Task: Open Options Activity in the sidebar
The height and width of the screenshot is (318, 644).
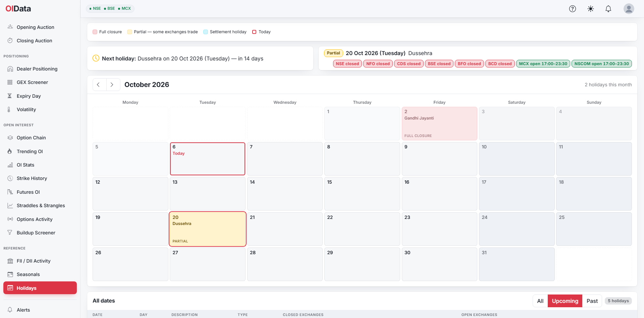Action: pyautogui.click(x=40, y=219)
